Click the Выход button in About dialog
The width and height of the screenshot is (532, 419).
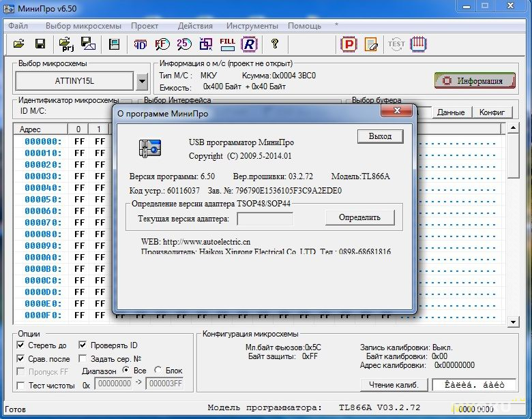point(381,136)
